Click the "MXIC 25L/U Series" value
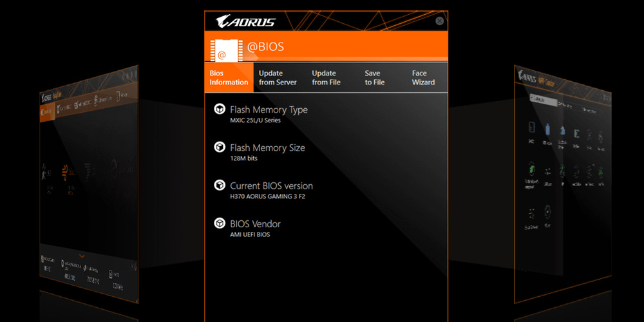The image size is (644, 322). [x=256, y=120]
